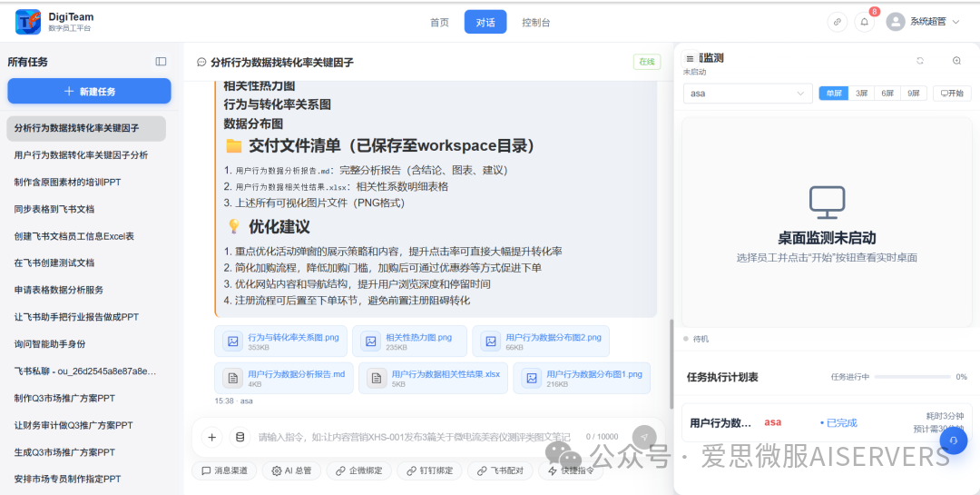Open the system admin account dropdown
The height and width of the screenshot is (495, 980).
coord(923,22)
